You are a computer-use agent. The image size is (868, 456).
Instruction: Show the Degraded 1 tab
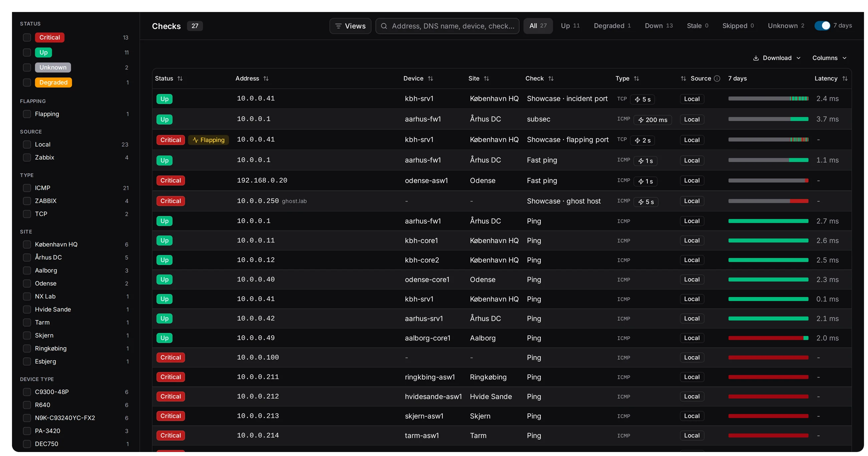(x=612, y=26)
